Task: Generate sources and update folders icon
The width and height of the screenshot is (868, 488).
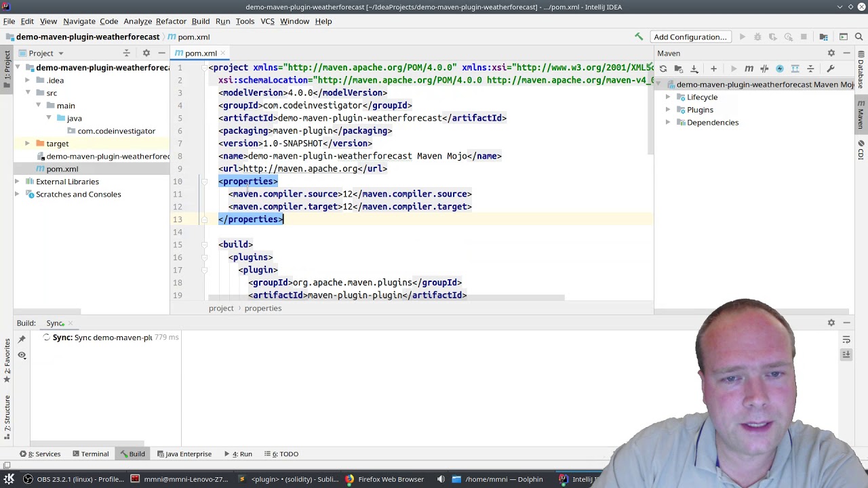Action: 678,68
